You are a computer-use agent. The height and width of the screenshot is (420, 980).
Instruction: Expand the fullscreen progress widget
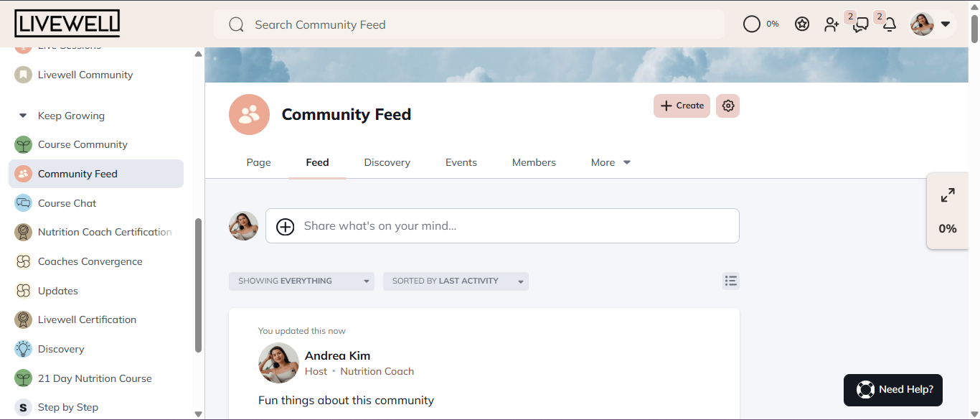(948, 195)
